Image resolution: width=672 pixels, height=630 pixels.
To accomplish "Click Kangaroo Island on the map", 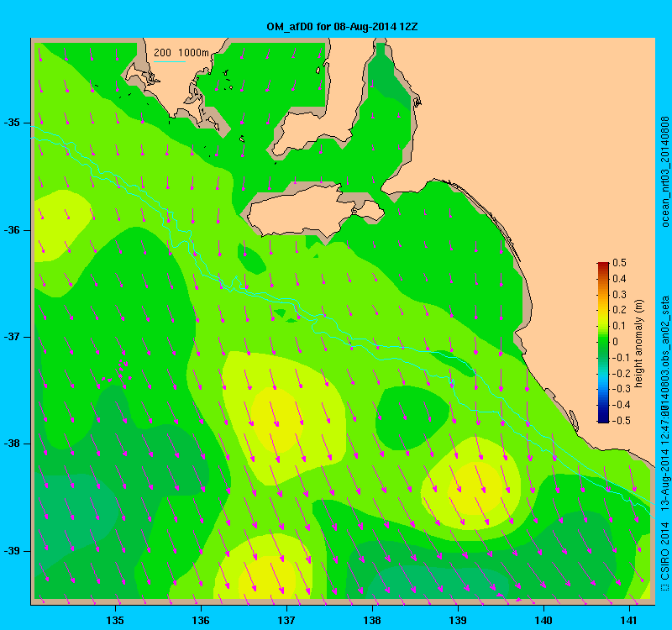I will pyautogui.click(x=315, y=210).
